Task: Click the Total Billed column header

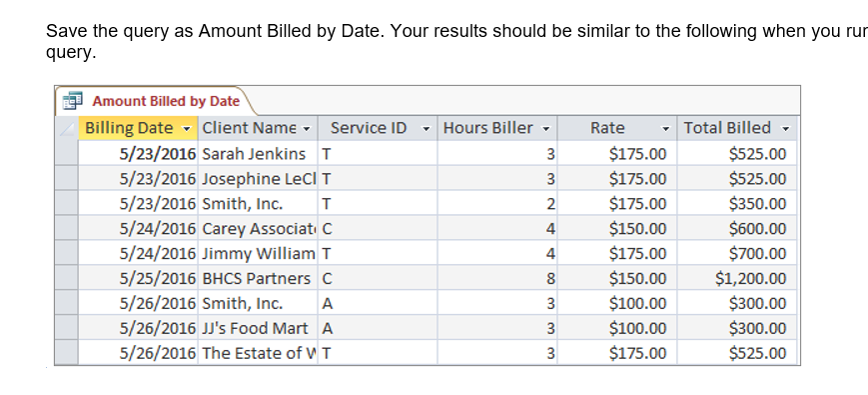Action: (x=737, y=128)
